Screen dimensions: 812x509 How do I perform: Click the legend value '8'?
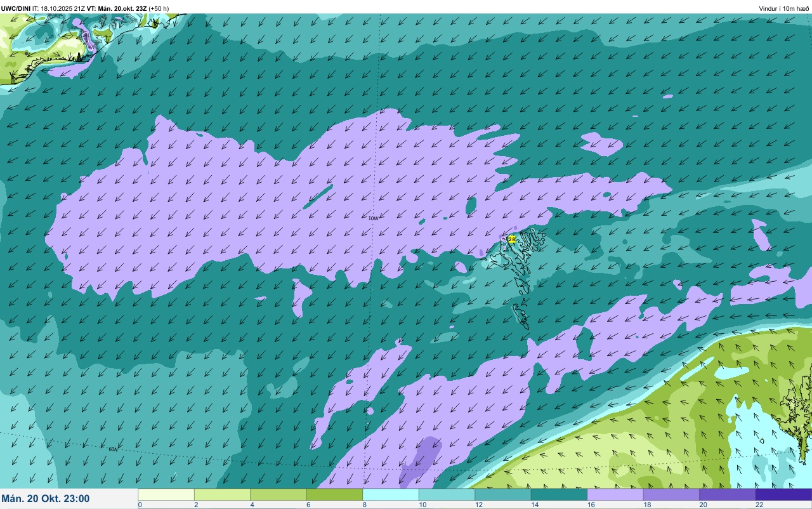(365, 505)
